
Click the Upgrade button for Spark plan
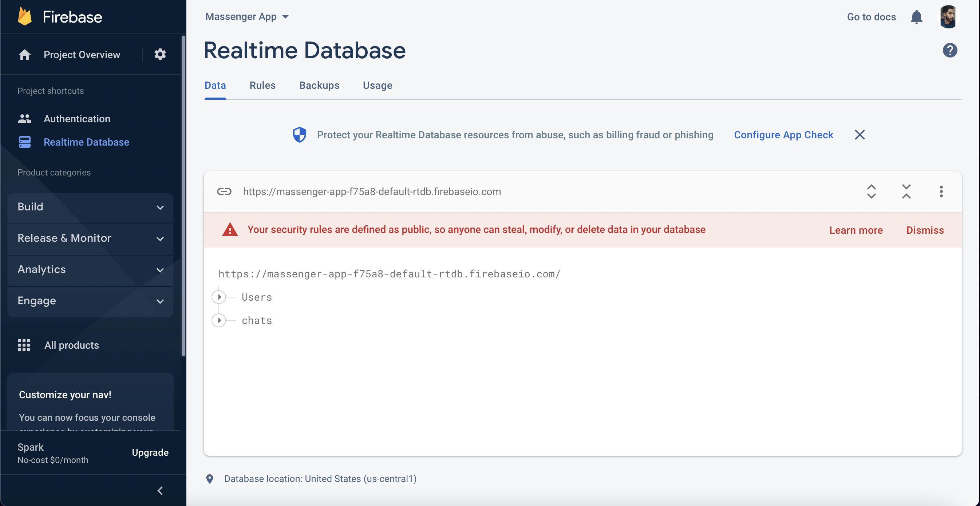click(150, 452)
